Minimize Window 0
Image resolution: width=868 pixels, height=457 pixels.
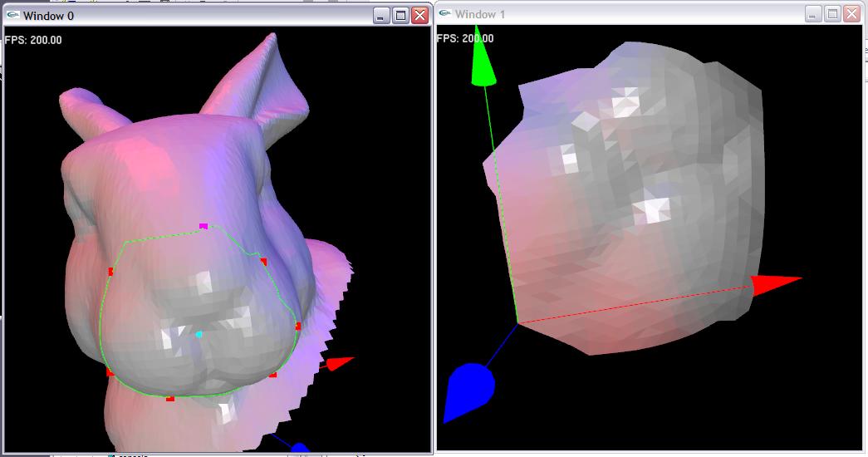pos(381,16)
